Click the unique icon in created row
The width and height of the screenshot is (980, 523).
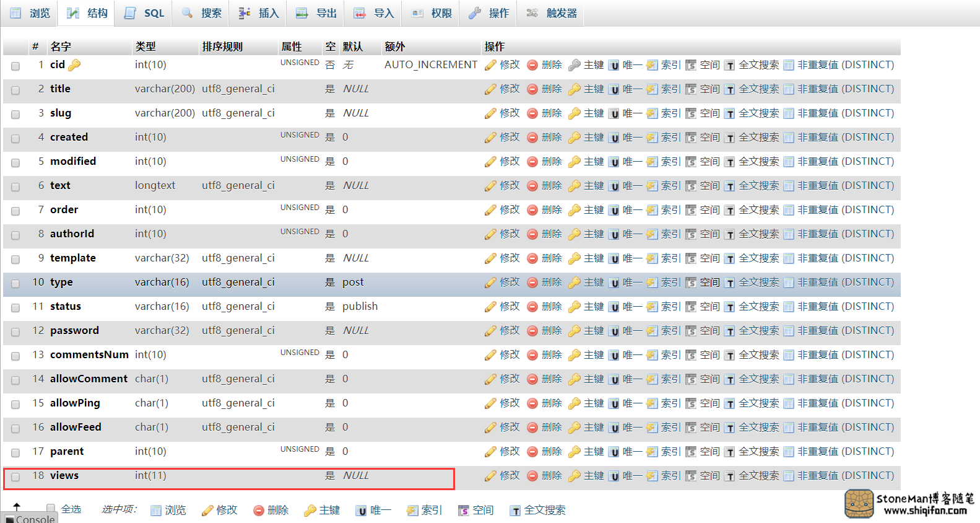(614, 138)
